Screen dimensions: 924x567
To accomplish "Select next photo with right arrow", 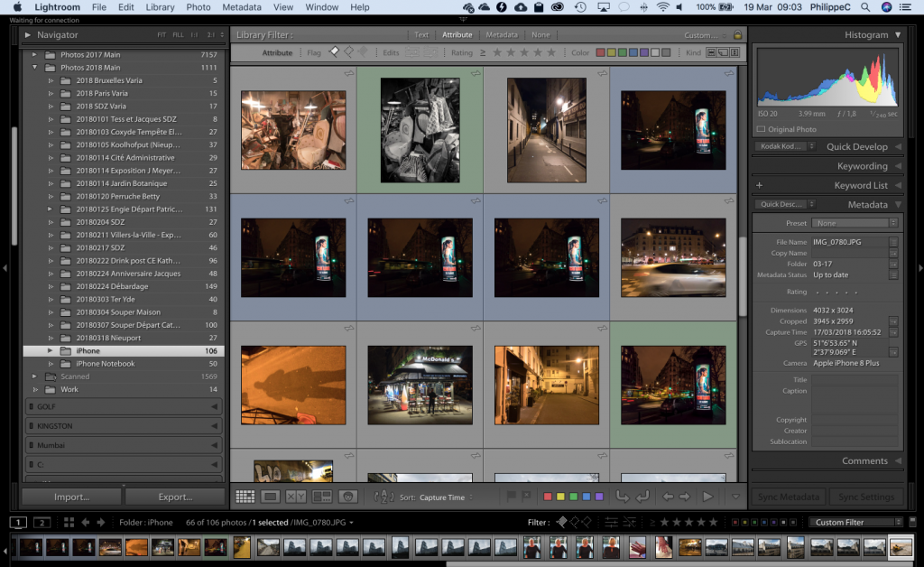I will 684,497.
